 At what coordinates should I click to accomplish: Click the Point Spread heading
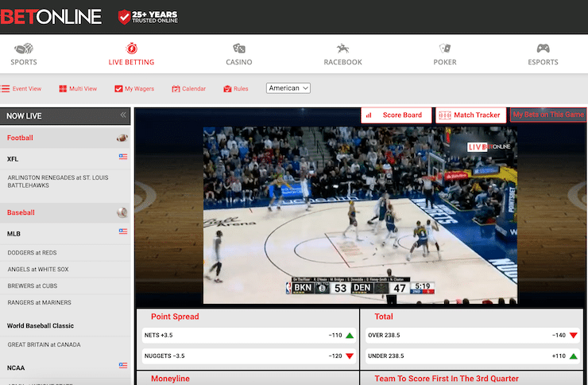tap(175, 317)
